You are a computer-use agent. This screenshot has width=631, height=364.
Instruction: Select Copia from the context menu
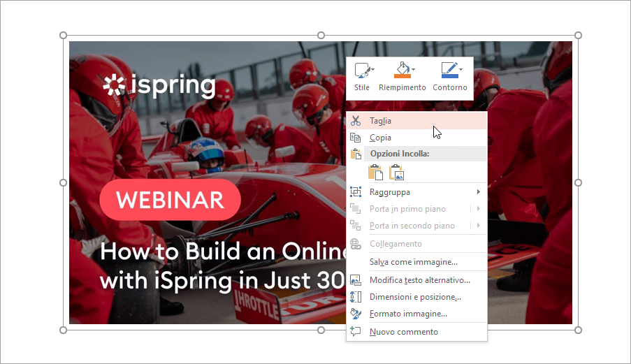[x=381, y=138]
